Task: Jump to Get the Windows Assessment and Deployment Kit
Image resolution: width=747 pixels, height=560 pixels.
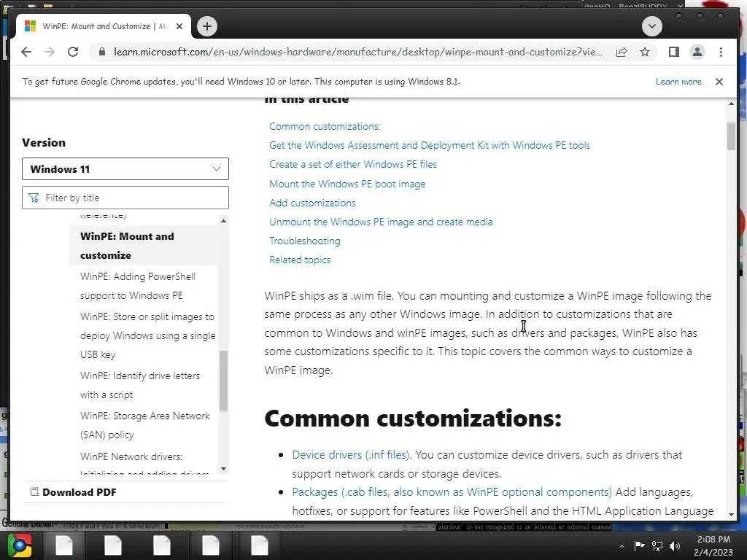Action: click(x=429, y=145)
